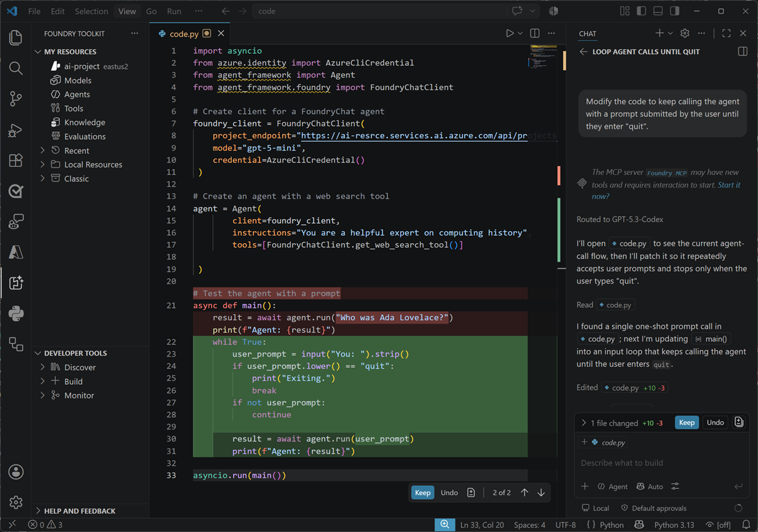758x532 pixels.
Task: Expand the Local Resources node
Action: pos(43,164)
